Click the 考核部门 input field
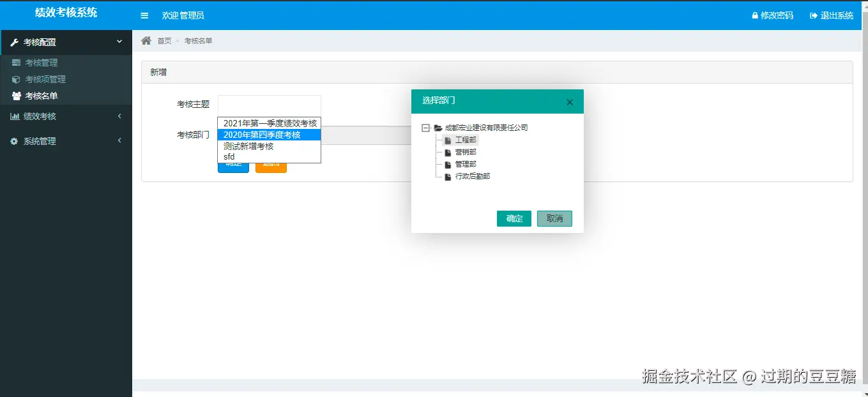 (366, 135)
